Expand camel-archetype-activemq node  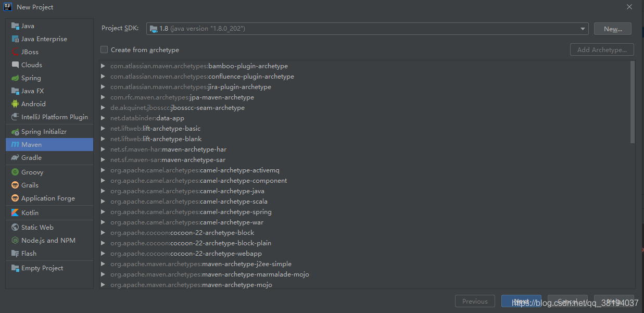click(103, 170)
